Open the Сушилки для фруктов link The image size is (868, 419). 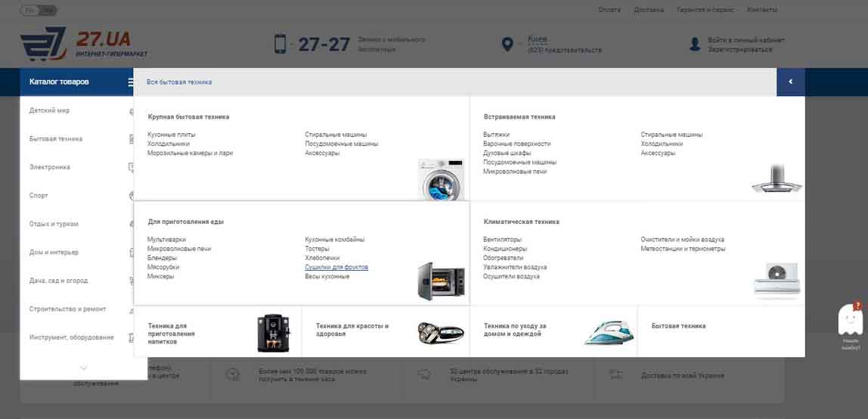coord(336,267)
